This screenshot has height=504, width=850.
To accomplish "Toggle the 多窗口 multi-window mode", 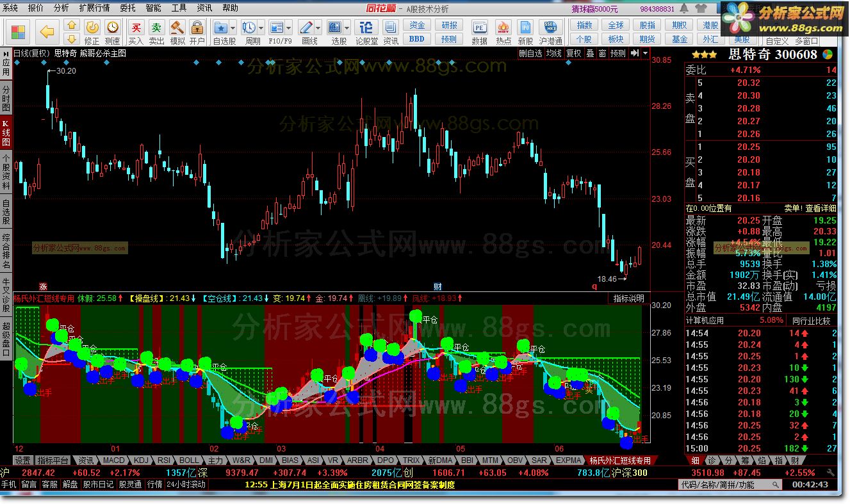I will click(807, 41).
